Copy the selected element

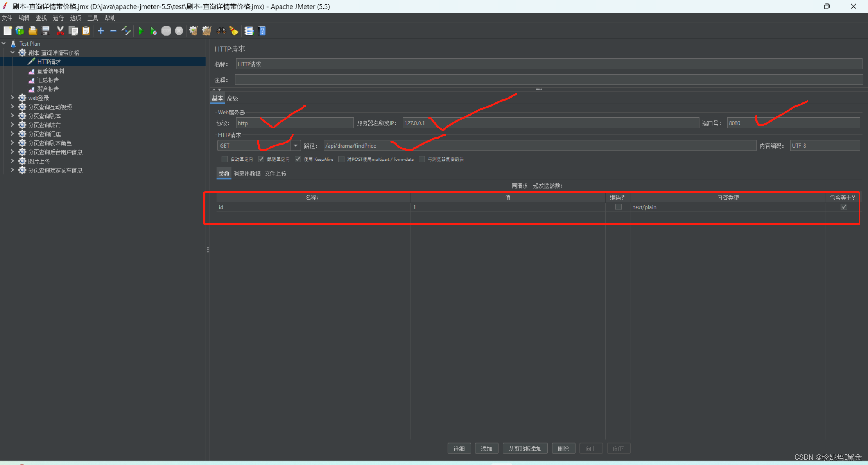point(73,31)
